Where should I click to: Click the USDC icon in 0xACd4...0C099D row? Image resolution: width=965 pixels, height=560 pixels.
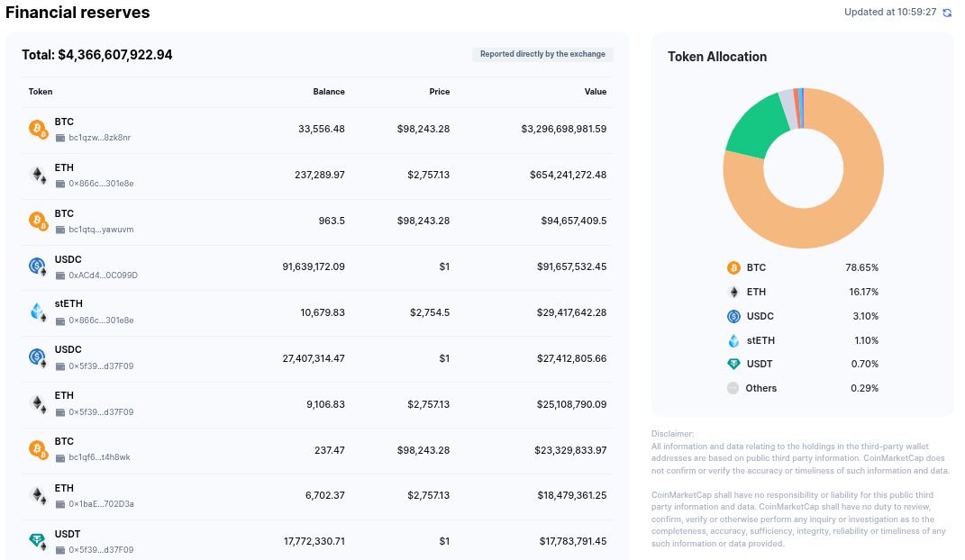38,266
